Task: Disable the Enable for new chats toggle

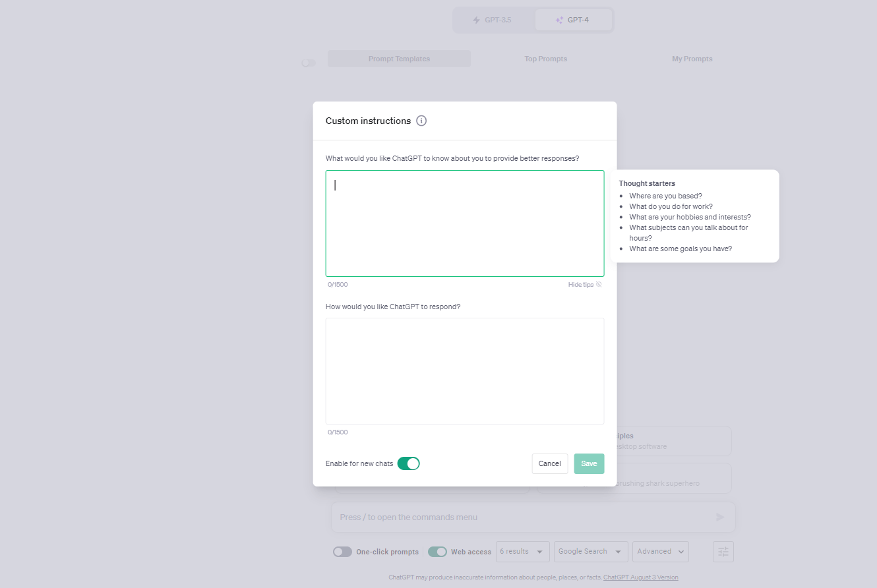Action: [409, 463]
